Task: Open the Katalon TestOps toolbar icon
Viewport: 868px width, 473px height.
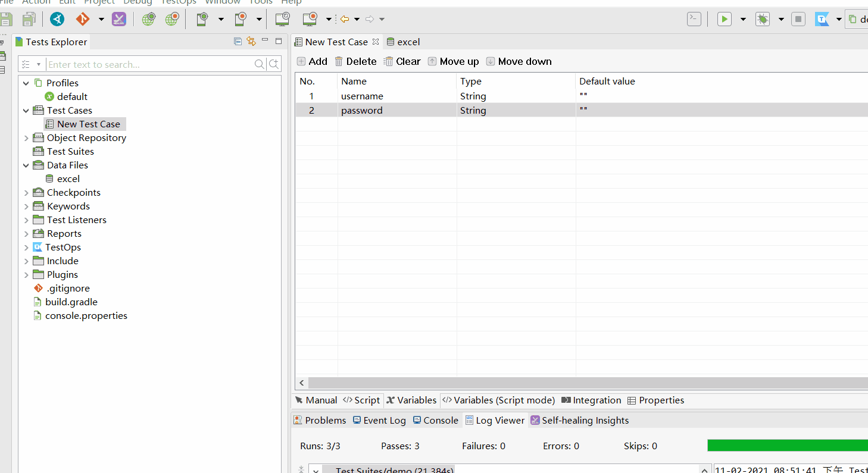Action: (822, 19)
